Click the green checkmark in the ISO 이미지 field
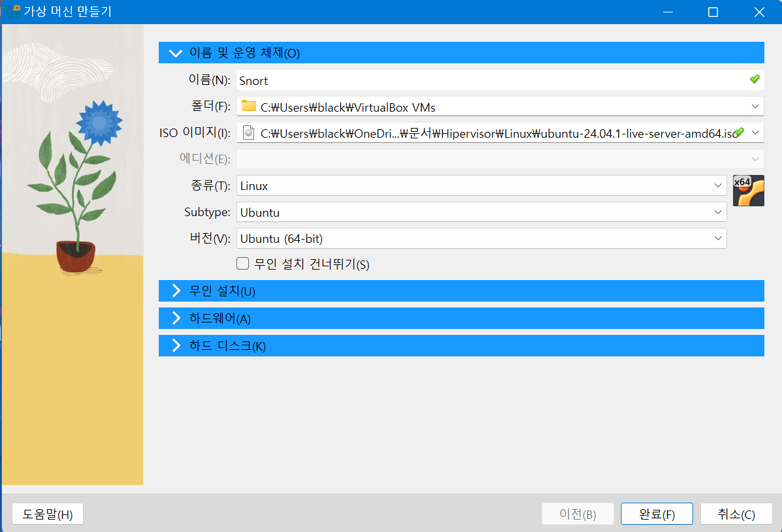 coord(739,132)
